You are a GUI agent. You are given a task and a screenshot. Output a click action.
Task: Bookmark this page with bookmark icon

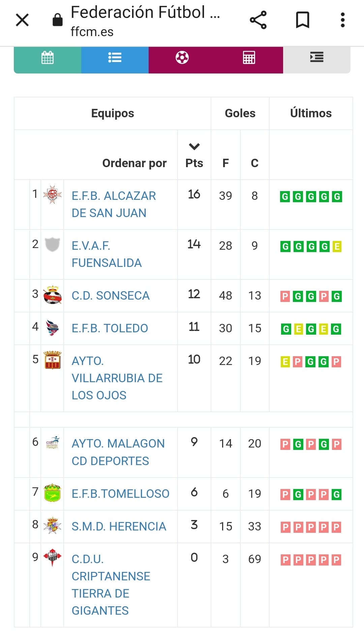[302, 20]
